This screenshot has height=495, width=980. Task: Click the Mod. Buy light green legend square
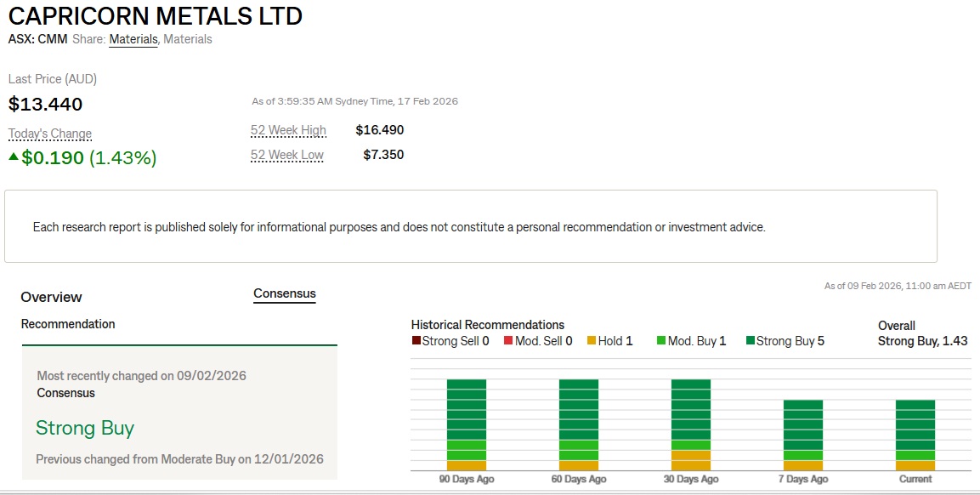click(660, 341)
